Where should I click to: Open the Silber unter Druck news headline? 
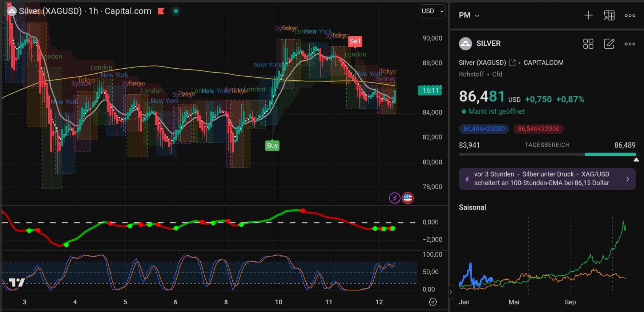pos(547,179)
